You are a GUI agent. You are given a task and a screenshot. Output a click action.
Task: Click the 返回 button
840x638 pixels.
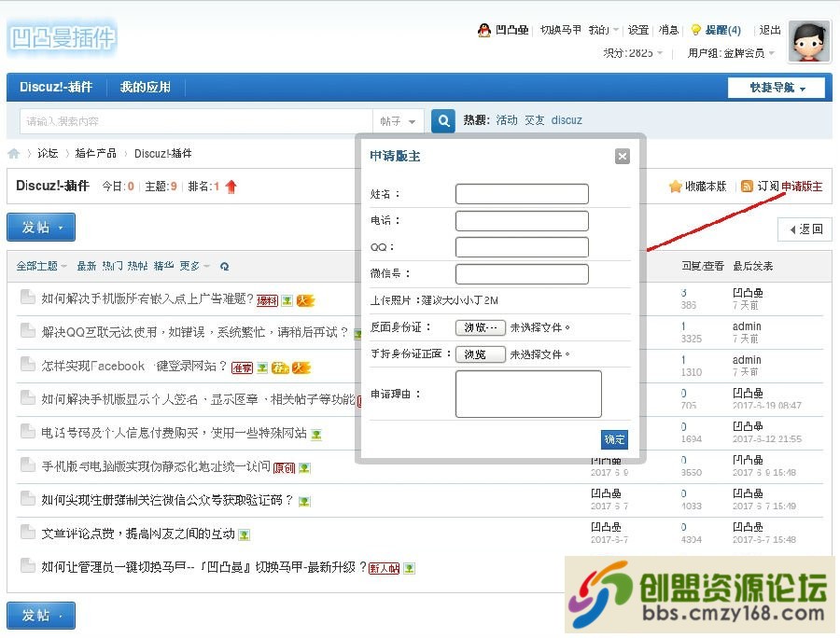(x=805, y=229)
